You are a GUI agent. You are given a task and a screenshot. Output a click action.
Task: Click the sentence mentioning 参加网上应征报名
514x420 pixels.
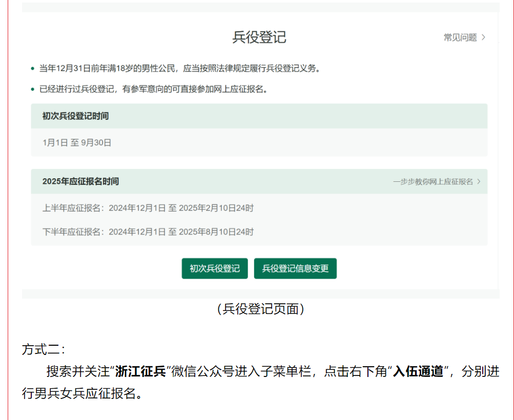point(154,89)
